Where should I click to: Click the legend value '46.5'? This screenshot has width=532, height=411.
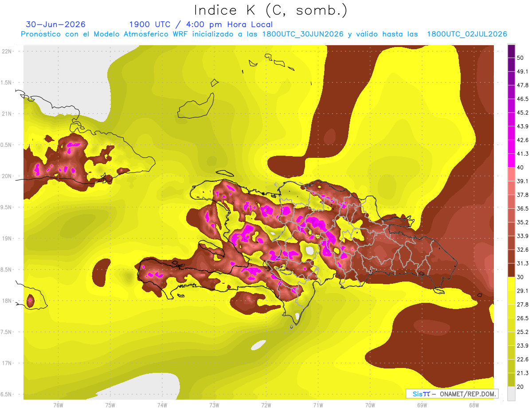(523, 99)
